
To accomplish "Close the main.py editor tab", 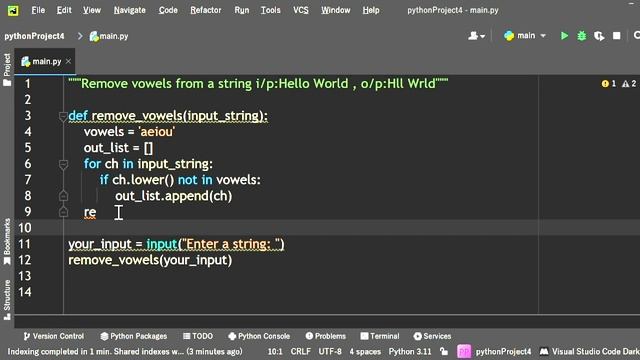I will pyautogui.click(x=68, y=61).
